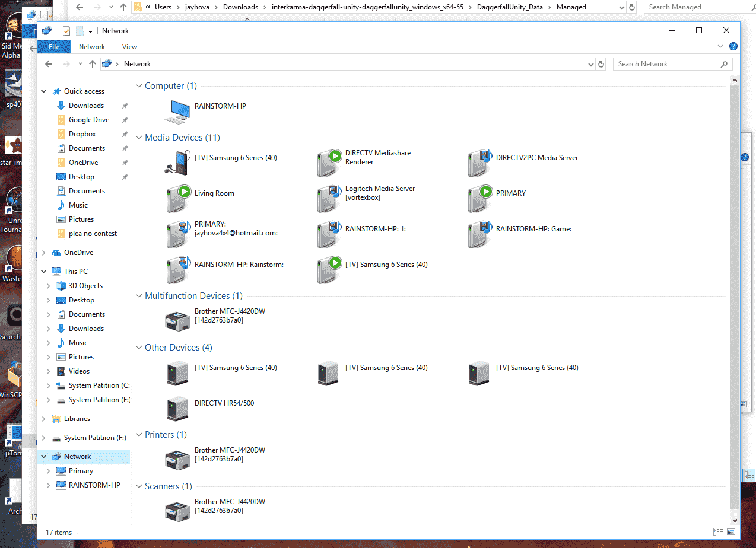Switch to large icons view in status bar

[731, 532]
